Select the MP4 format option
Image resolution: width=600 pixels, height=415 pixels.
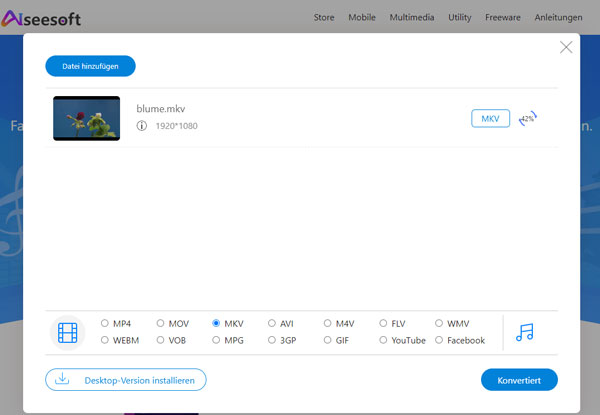(x=105, y=324)
